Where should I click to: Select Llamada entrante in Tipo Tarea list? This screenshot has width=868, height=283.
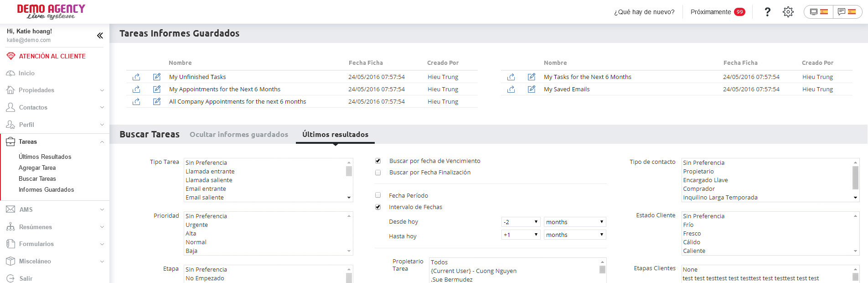pyautogui.click(x=210, y=171)
